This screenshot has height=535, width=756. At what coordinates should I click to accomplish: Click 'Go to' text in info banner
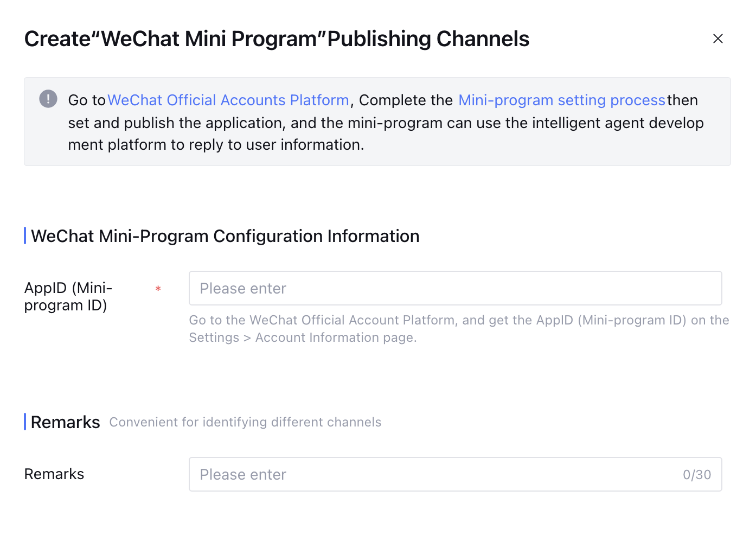click(x=86, y=100)
